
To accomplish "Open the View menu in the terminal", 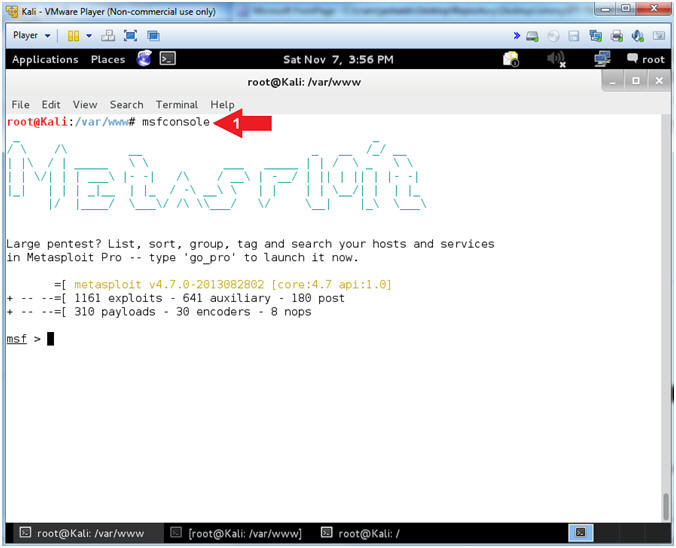I will pyautogui.click(x=85, y=105).
